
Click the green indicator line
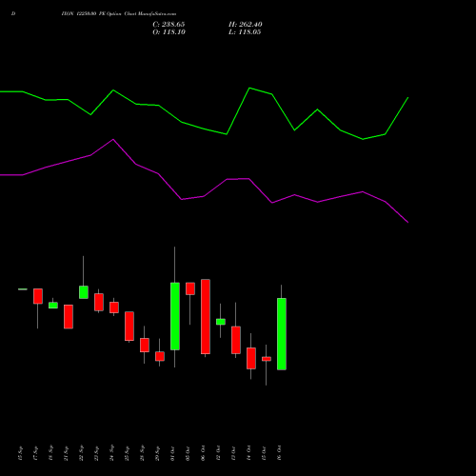pyautogui.click(x=204, y=129)
